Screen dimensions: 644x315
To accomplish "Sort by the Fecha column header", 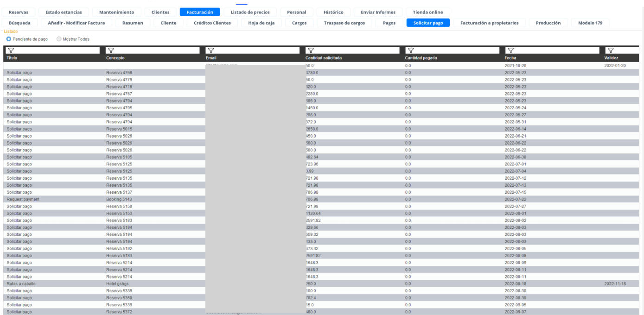I will pyautogui.click(x=510, y=58).
